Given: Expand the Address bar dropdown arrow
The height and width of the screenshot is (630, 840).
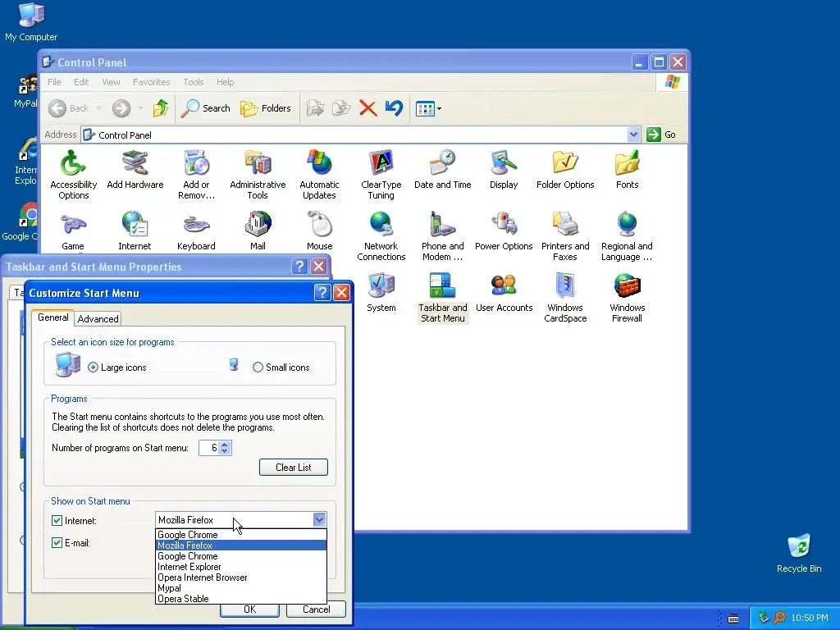Looking at the screenshot, I should 633,135.
